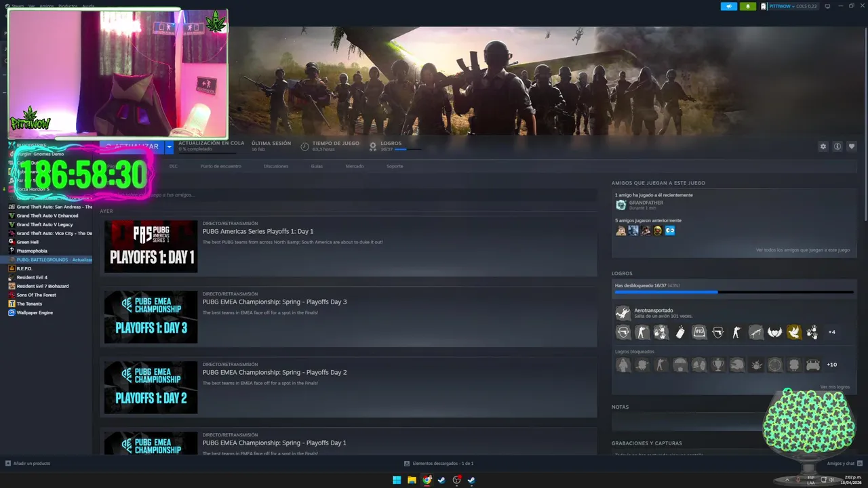The width and height of the screenshot is (868, 488).
Task: Select R.E.P.O. in the library list
Action: [24, 268]
